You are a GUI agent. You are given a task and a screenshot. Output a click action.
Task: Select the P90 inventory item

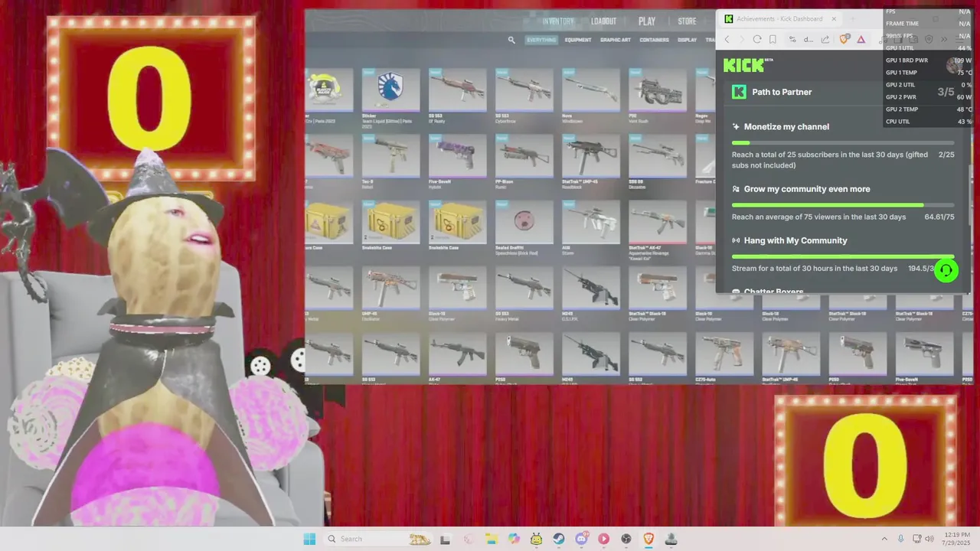coord(658,90)
